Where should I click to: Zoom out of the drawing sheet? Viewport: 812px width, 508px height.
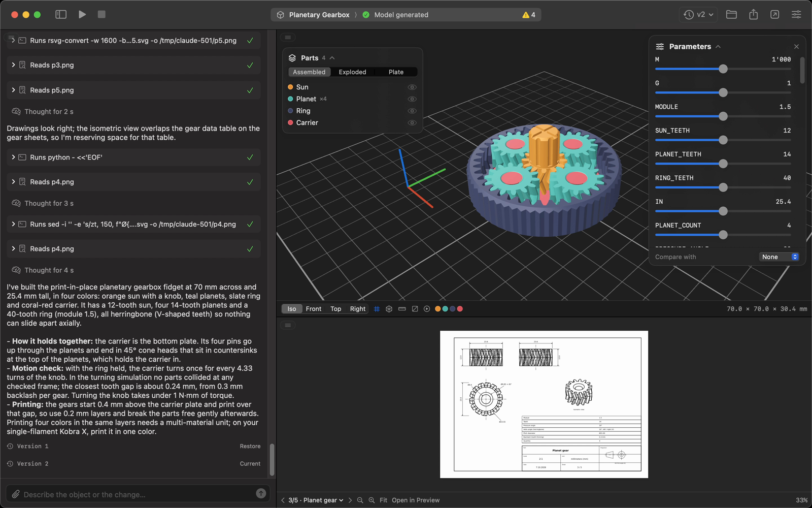pyautogui.click(x=360, y=500)
